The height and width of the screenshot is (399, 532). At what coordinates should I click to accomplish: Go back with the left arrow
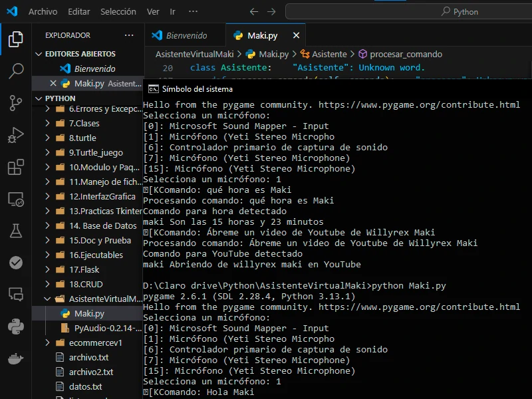click(x=254, y=11)
